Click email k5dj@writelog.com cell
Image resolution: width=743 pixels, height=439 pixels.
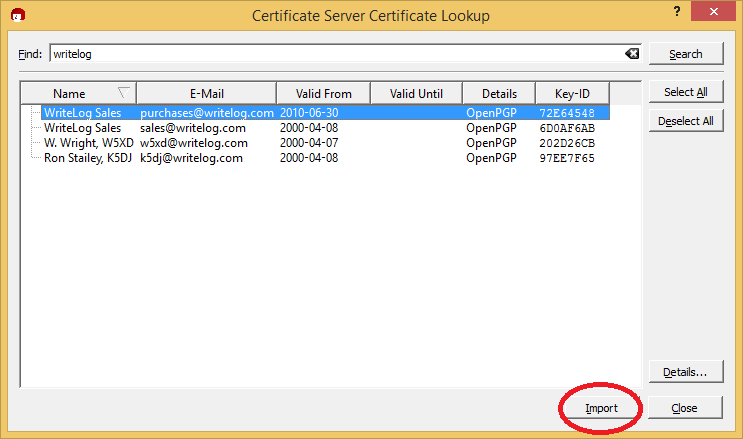coord(191,158)
